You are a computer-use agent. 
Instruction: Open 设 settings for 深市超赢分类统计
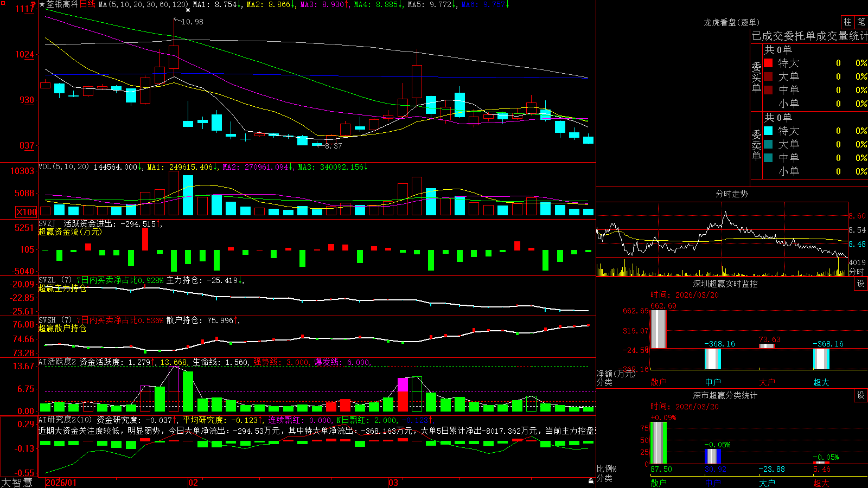tap(861, 395)
